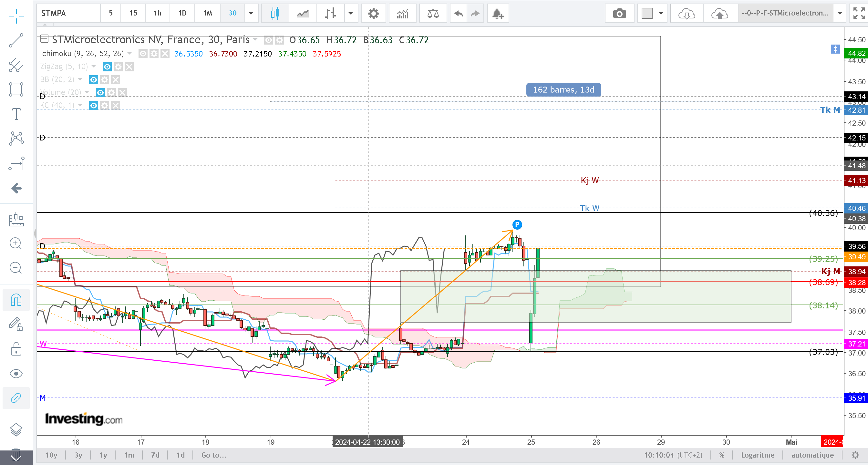868x465 pixels.
Task: Open the object tree layers icon
Action: tap(16, 430)
